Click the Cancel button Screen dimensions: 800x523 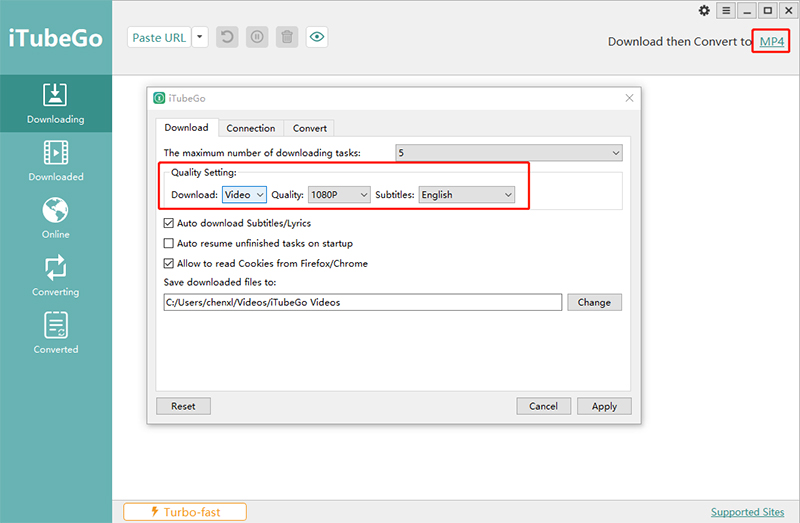pos(543,406)
